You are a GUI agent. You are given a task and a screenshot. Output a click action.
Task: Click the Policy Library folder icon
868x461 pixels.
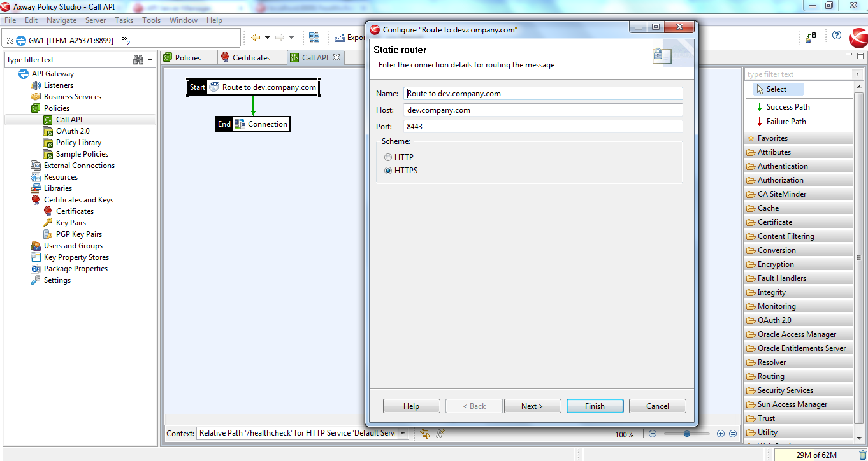point(48,143)
